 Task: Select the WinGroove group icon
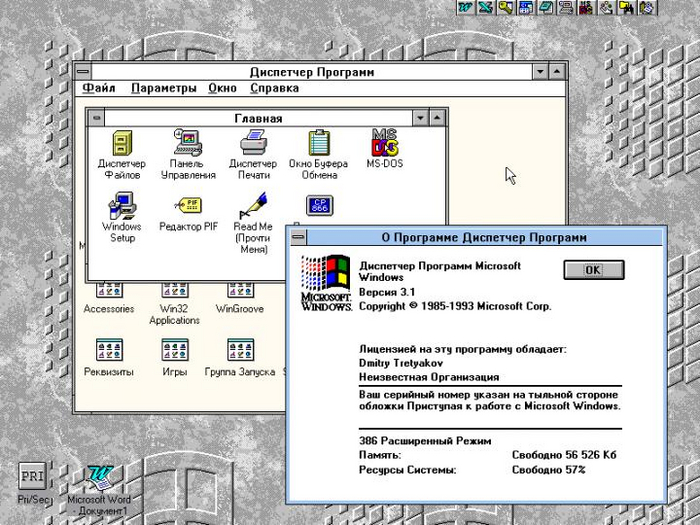tap(241, 290)
